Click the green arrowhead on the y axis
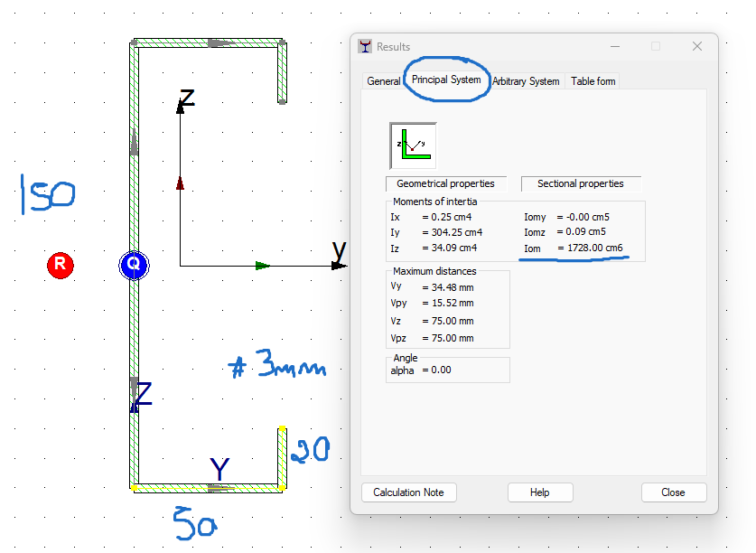The image size is (756, 553). [x=262, y=266]
